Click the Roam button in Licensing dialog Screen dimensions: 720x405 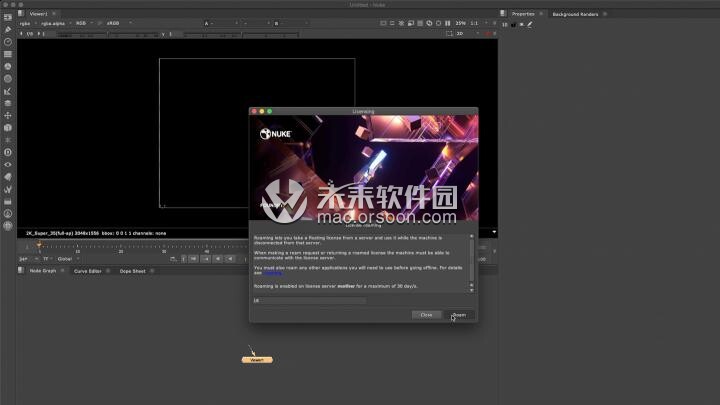click(x=459, y=315)
